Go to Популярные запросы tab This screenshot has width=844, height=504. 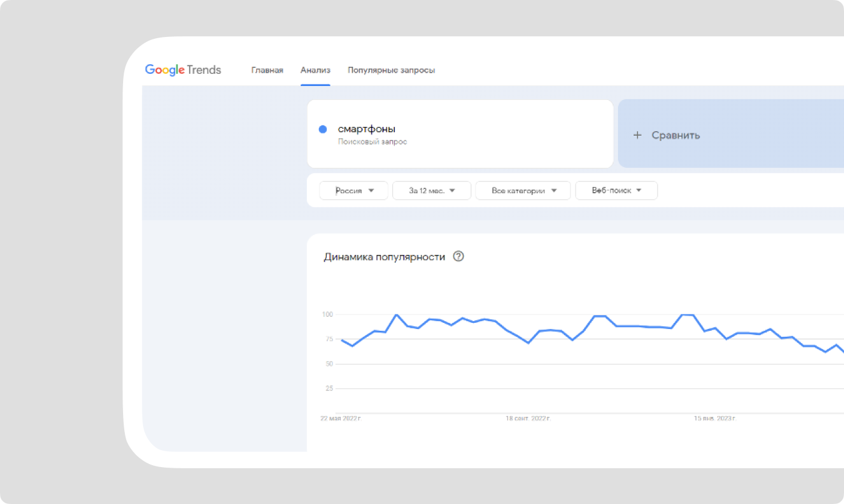coord(391,70)
